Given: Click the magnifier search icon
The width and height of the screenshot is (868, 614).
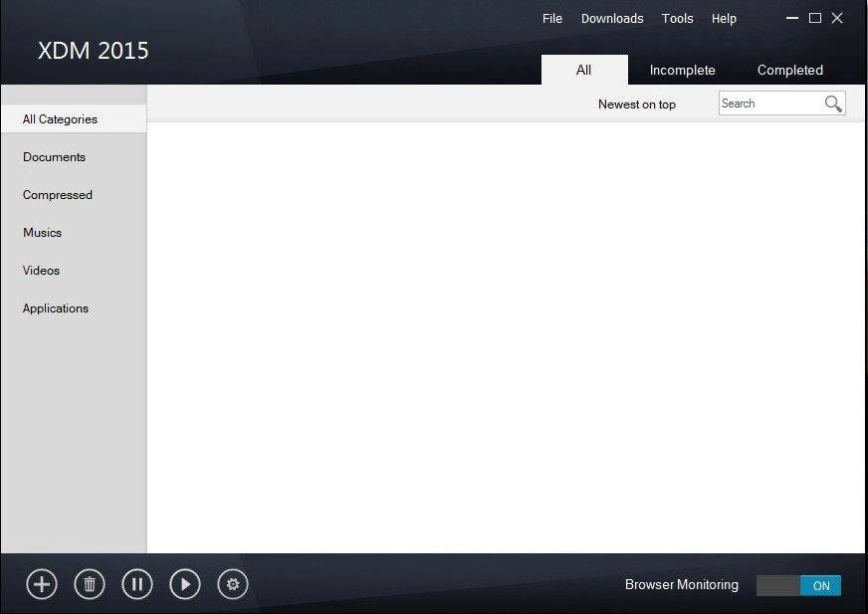Looking at the screenshot, I should tap(833, 103).
